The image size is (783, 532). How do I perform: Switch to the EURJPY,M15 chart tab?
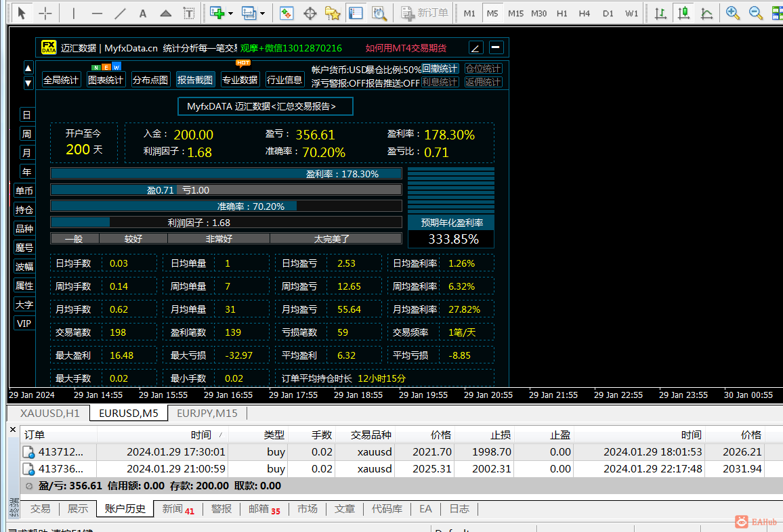207,414
